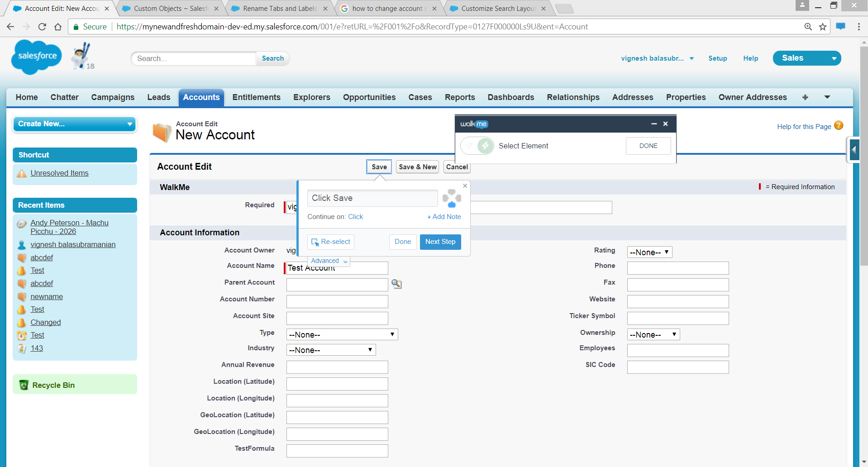The width and height of the screenshot is (868, 467).
Task: Click the browser zoom magnifier icon
Action: coord(808,27)
